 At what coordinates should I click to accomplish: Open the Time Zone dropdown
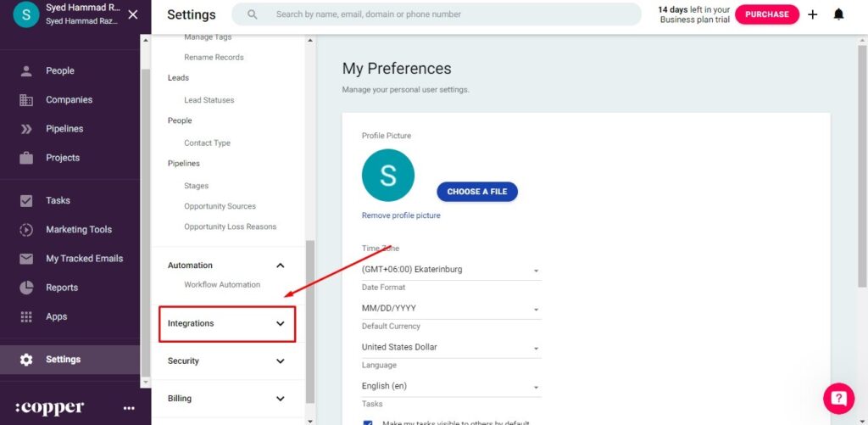coord(451,270)
